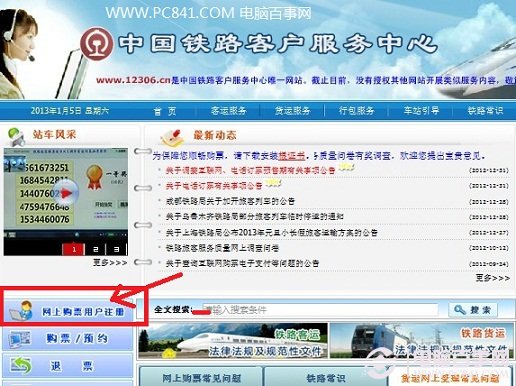The image size is (516, 386).
Task: Click 更多>>> under 站车风采 video
Action: coord(110,263)
